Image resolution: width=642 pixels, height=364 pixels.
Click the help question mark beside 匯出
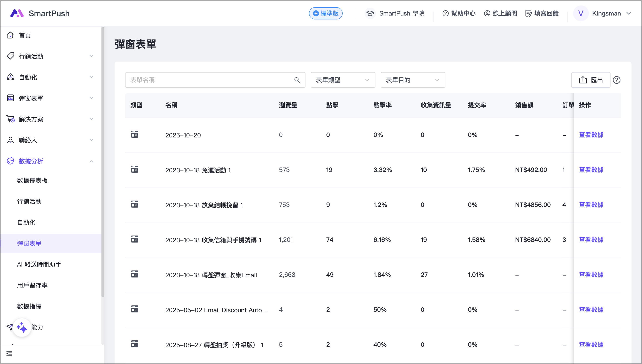click(616, 80)
